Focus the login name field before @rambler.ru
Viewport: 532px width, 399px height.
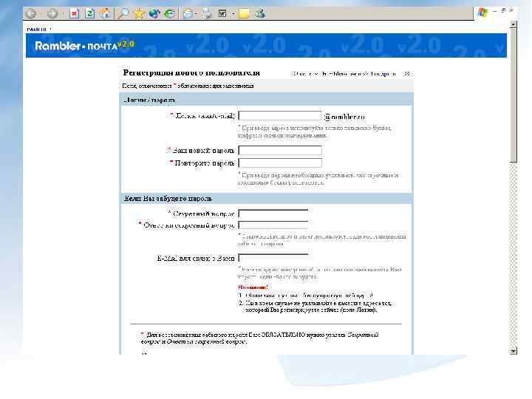tap(279, 116)
